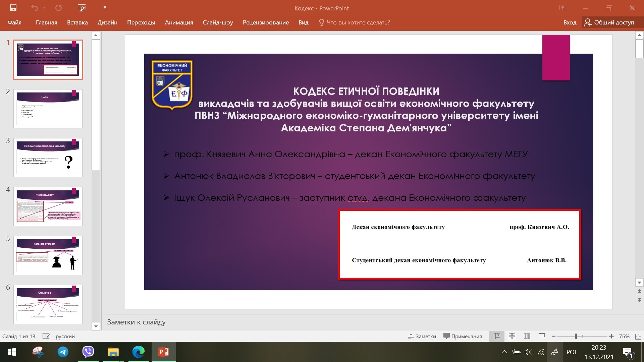Toggle the Примечания comments button
The width and height of the screenshot is (644, 362).
pos(463,336)
